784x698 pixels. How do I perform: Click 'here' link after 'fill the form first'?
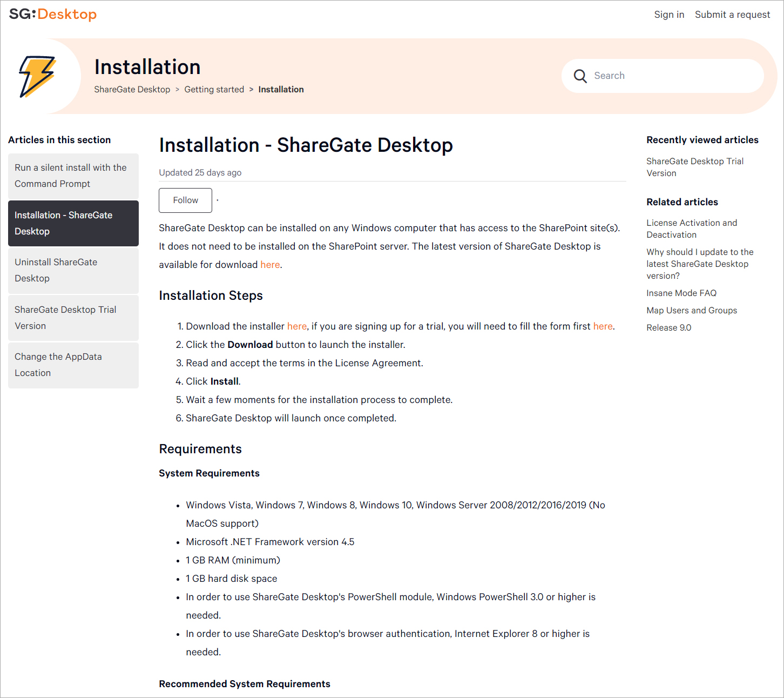coord(603,326)
